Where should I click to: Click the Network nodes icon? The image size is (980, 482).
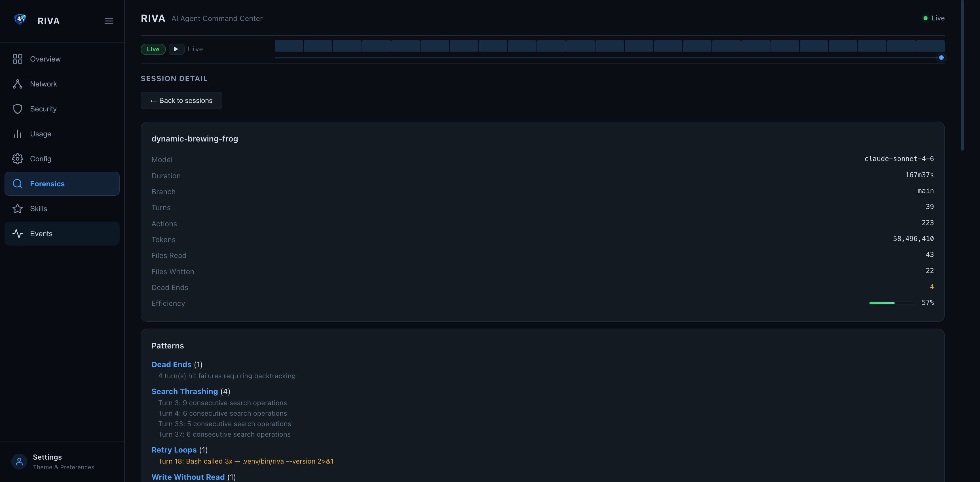(x=18, y=84)
